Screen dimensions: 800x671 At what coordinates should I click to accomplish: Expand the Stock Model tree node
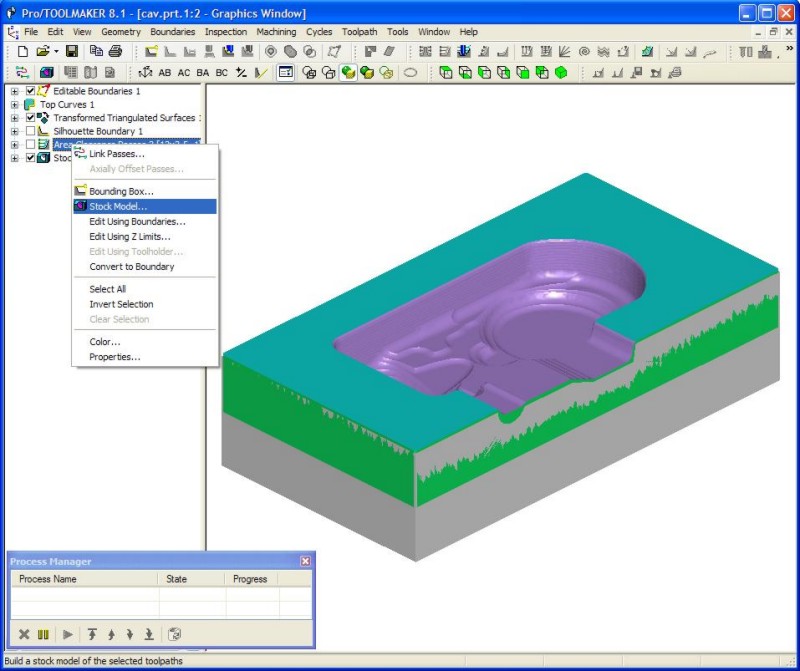pos(14,158)
